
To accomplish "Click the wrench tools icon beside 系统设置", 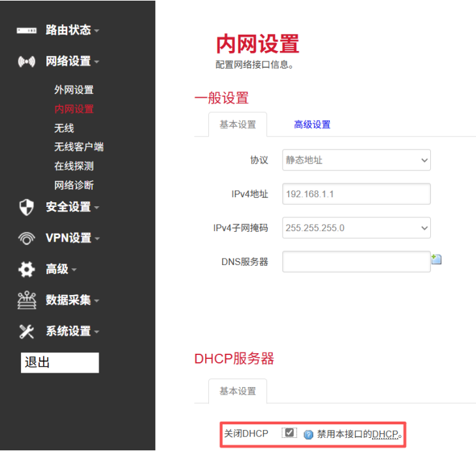I will (x=26, y=332).
